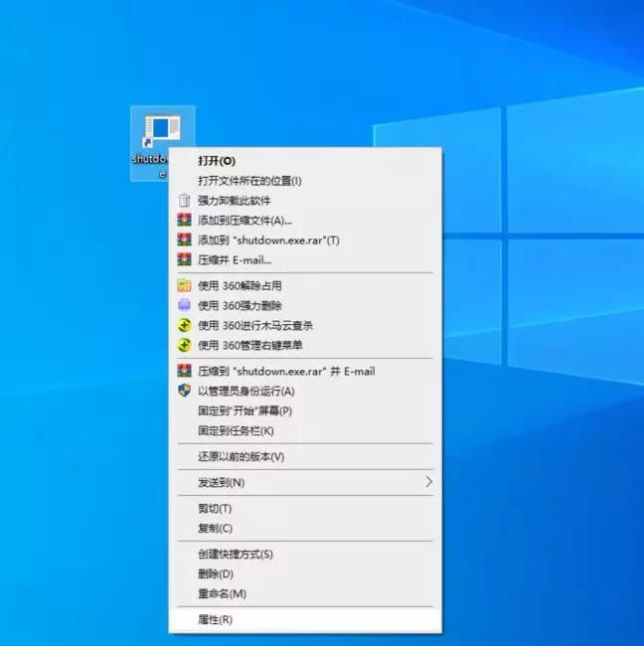This screenshot has width=644, height=646.
Task: Click the WinRAR icon for 压缩并 E-mail...
Action: [183, 260]
